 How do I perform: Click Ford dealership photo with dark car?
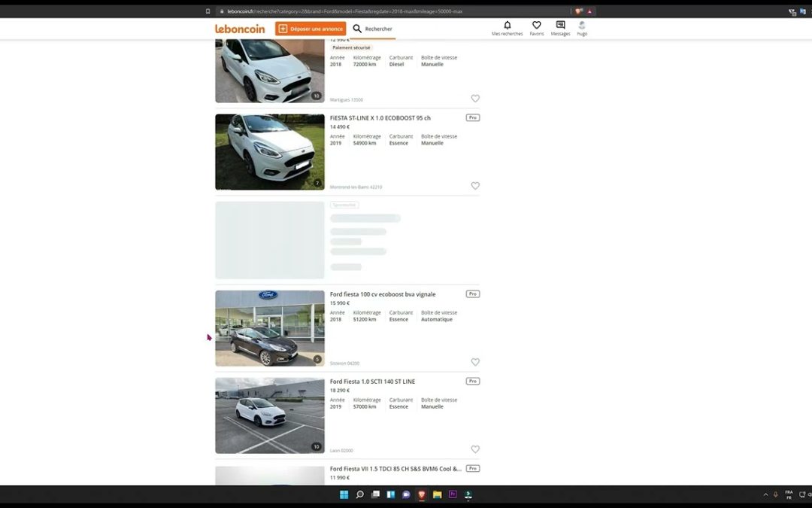(270, 328)
